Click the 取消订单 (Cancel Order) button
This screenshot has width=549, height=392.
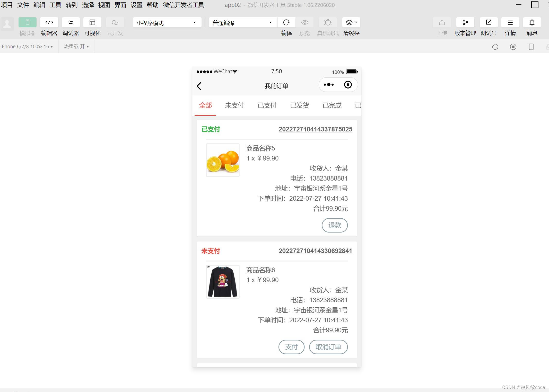coord(328,347)
